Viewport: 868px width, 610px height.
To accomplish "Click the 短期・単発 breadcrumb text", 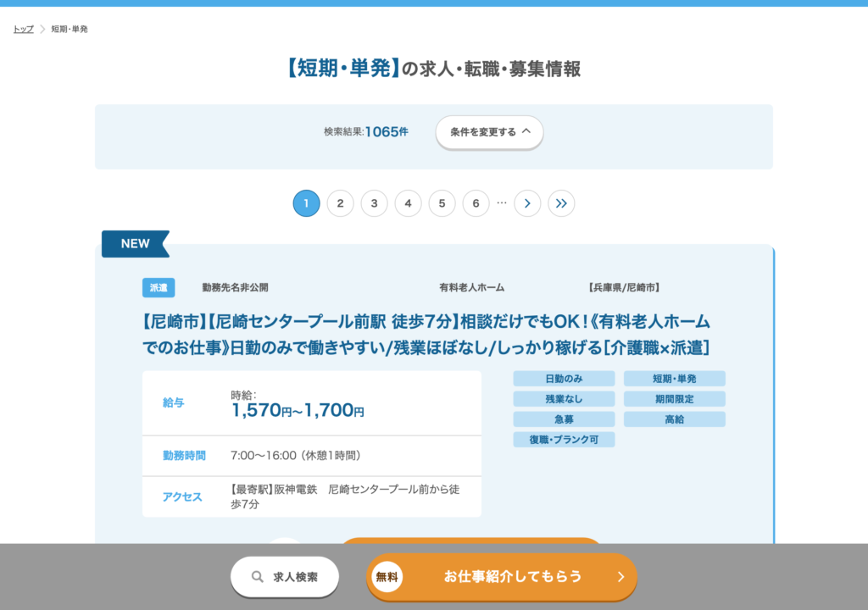I will (x=70, y=29).
